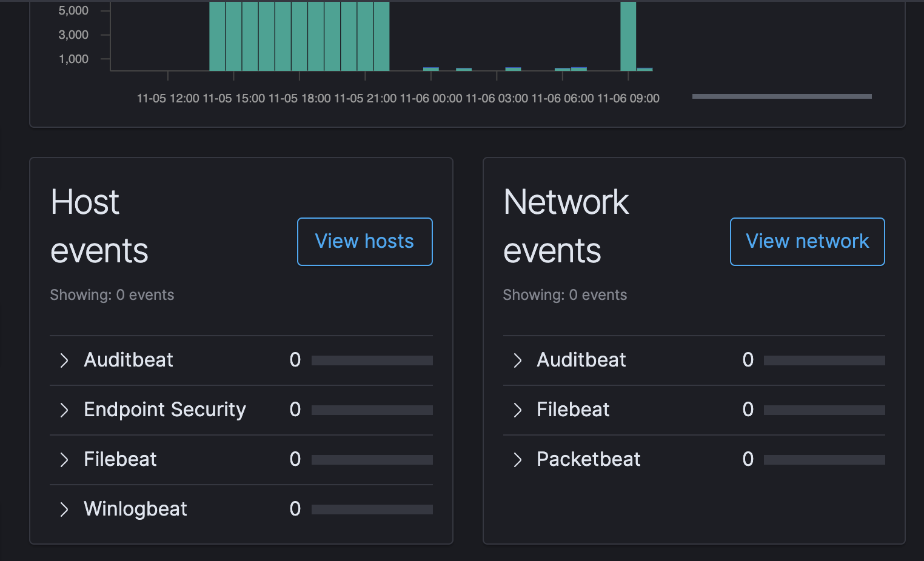The height and width of the screenshot is (561, 924).
Task: Click the Host events heading
Action: click(x=99, y=226)
